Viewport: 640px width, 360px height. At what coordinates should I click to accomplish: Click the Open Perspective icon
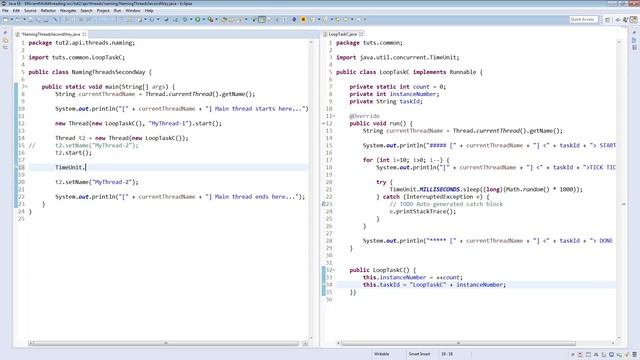point(607,19)
